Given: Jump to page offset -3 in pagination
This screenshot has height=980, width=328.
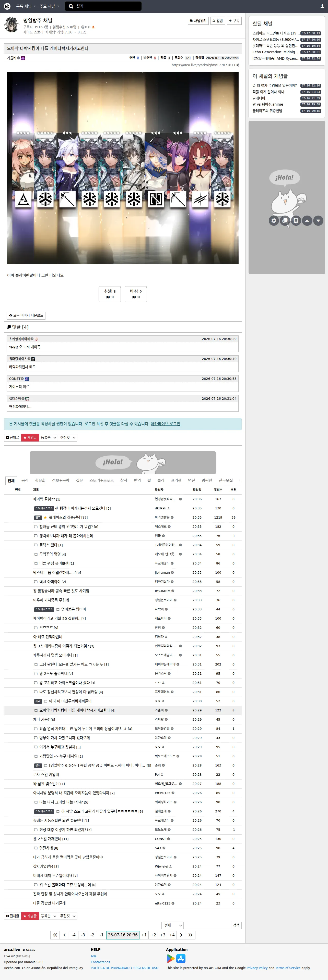Looking at the screenshot, I should coord(83,935).
